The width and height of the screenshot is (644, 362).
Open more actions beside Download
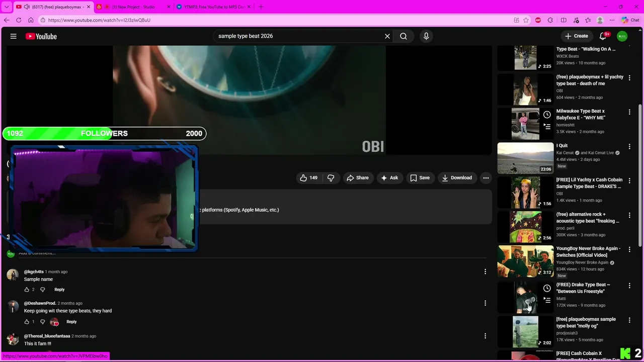[x=486, y=177]
